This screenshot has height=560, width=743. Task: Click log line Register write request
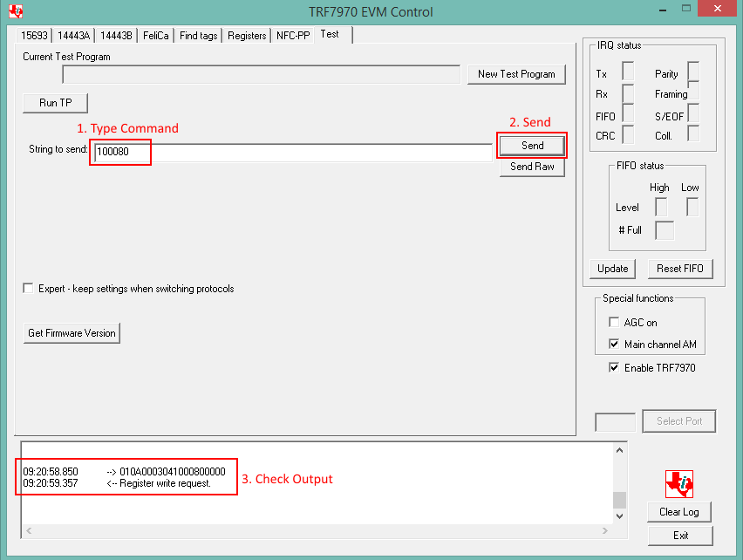(x=117, y=483)
